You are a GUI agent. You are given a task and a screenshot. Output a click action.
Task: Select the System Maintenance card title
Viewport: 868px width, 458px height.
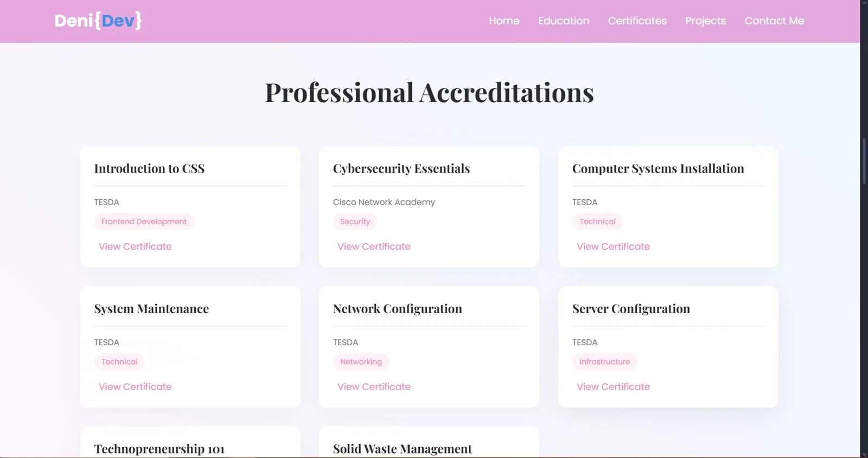(151, 309)
